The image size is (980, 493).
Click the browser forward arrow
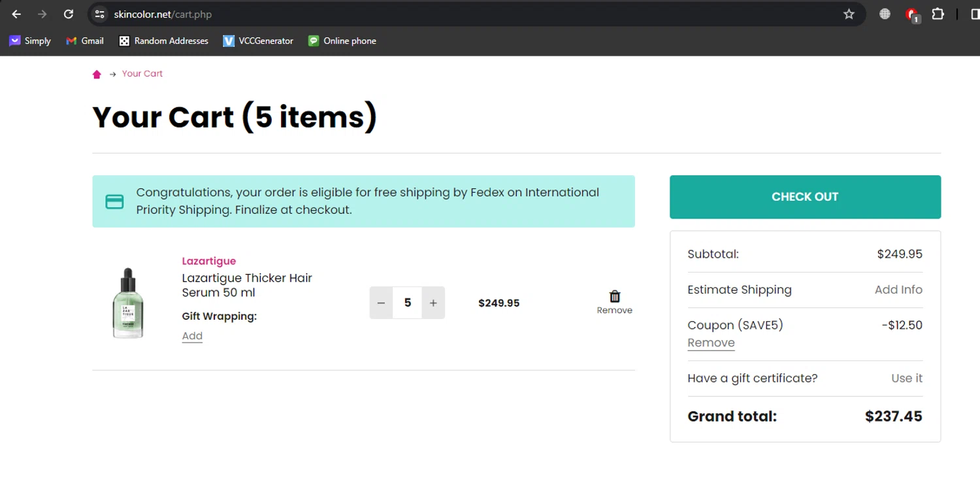pos(42,14)
